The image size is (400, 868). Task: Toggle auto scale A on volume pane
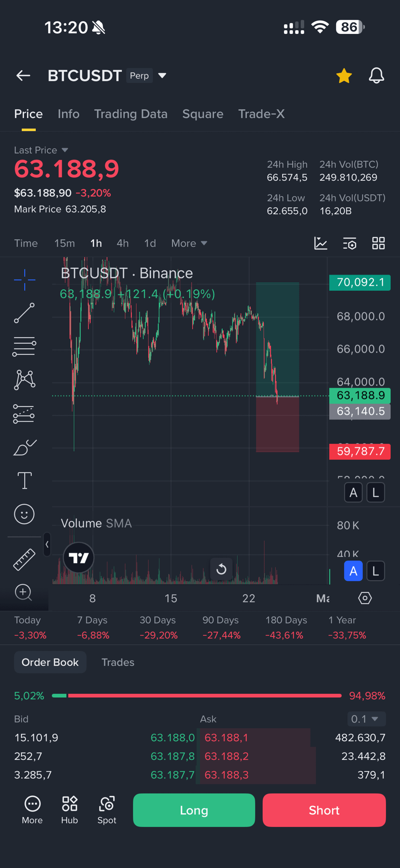(353, 571)
